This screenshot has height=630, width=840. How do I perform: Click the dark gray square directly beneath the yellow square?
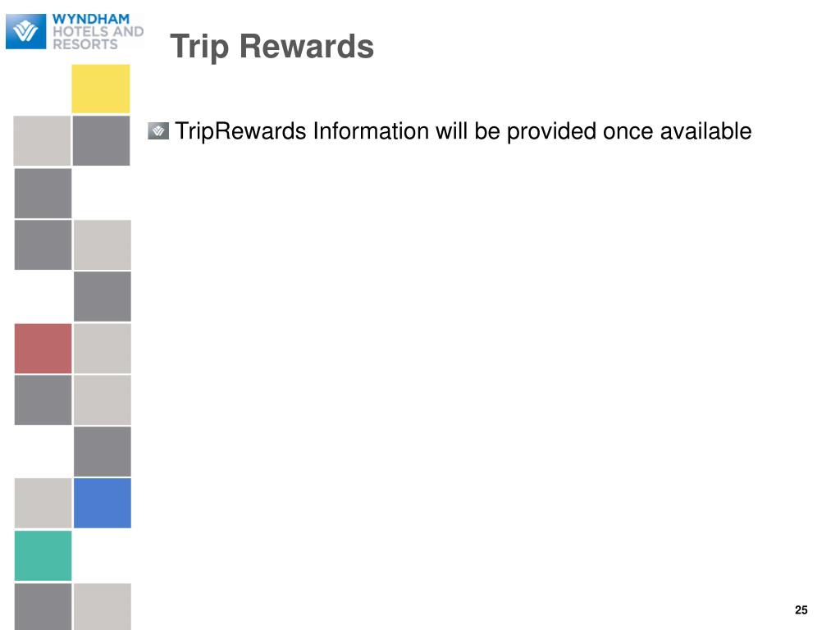pos(101,140)
